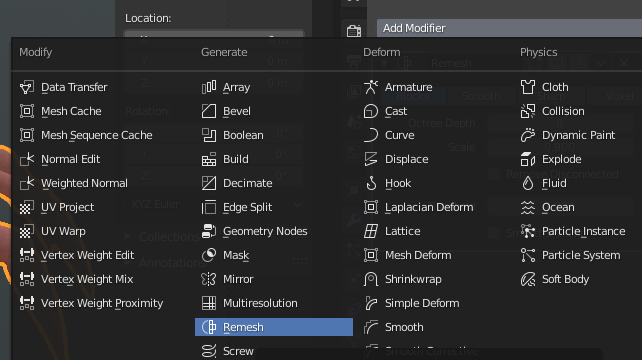This screenshot has width=642, height=360.
Task: Choose Remesh from the Generate column
Action: pos(274,327)
